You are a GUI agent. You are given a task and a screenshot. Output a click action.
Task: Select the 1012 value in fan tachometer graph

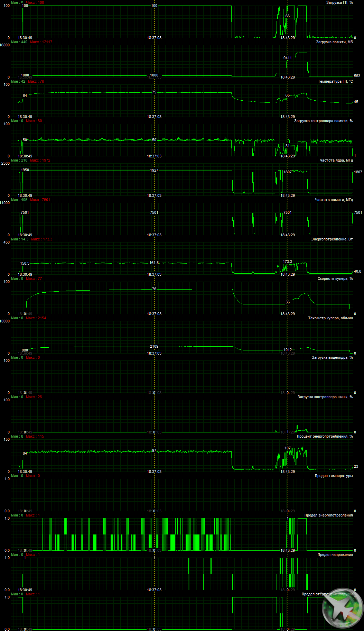click(288, 350)
